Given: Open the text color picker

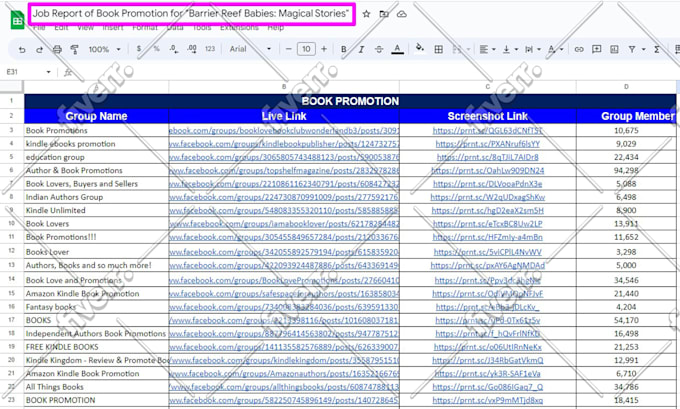Looking at the screenshot, I should tap(397, 49).
